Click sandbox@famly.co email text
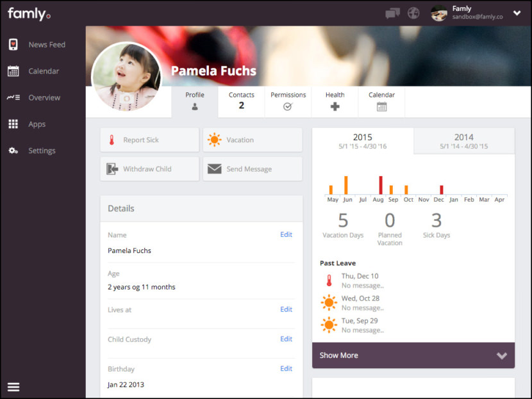Screen dimensions: 532x399 (478, 17)
